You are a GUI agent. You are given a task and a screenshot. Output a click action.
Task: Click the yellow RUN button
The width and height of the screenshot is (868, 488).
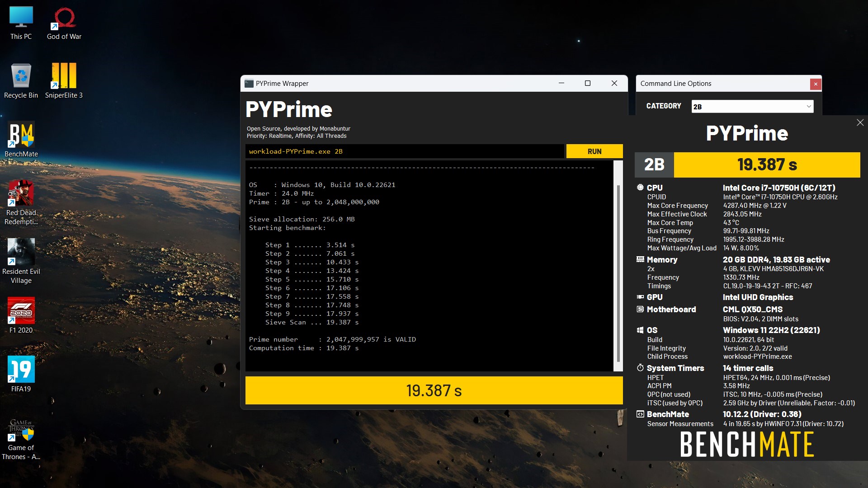594,151
